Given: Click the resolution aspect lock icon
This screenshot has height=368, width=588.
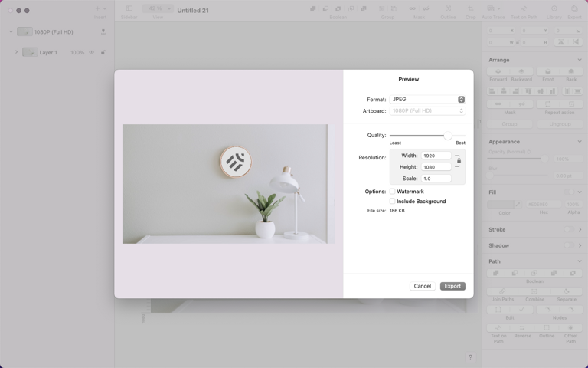Looking at the screenshot, I should [459, 161].
